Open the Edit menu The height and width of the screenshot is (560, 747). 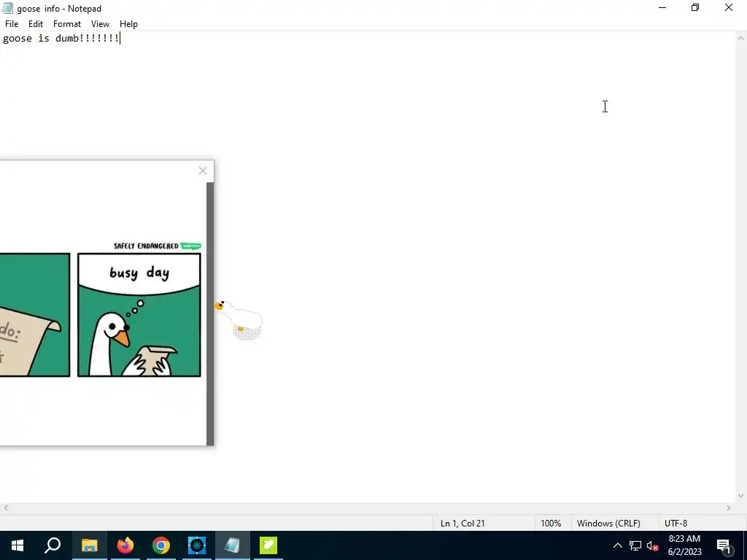pos(35,24)
